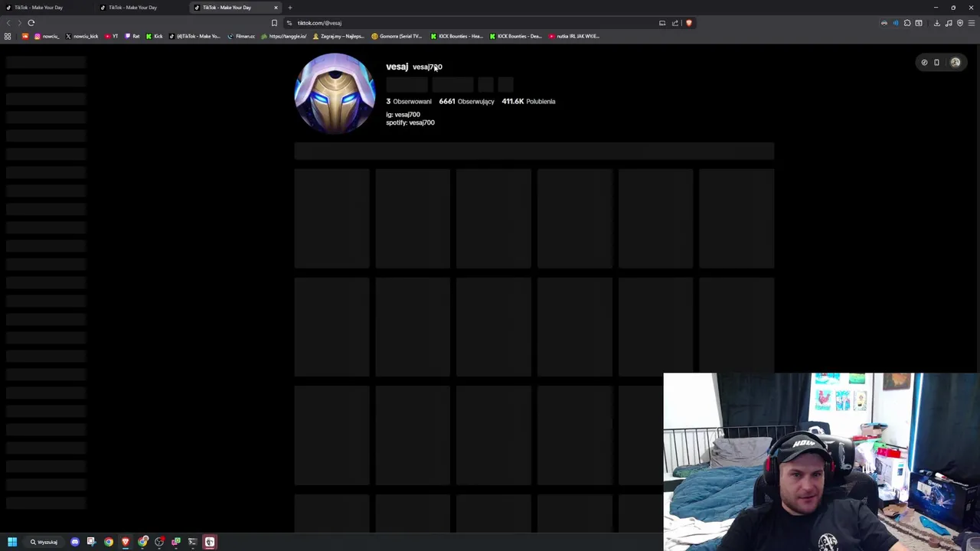Open the Rat Twitch bookmark
980x551 pixels.
[132, 36]
